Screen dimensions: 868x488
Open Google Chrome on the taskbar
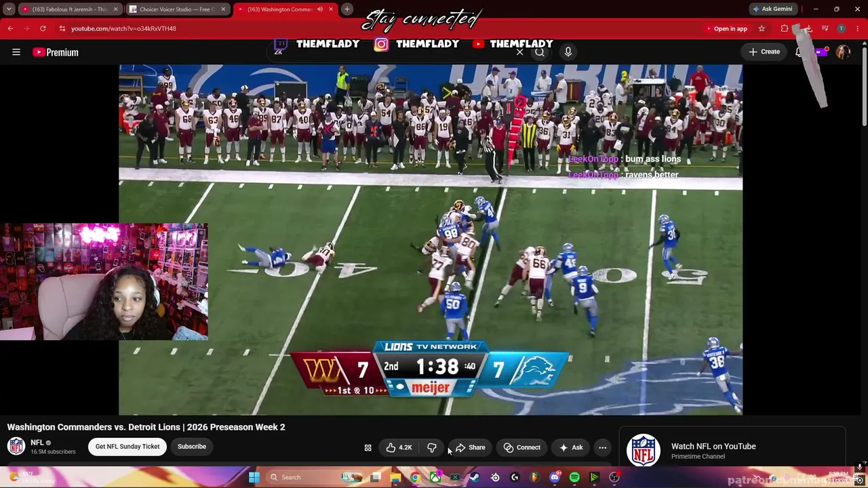click(x=416, y=477)
